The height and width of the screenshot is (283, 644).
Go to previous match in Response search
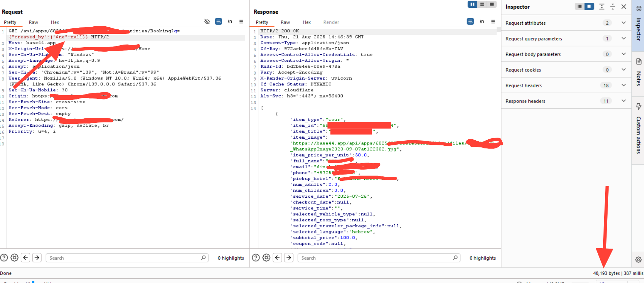(278, 258)
